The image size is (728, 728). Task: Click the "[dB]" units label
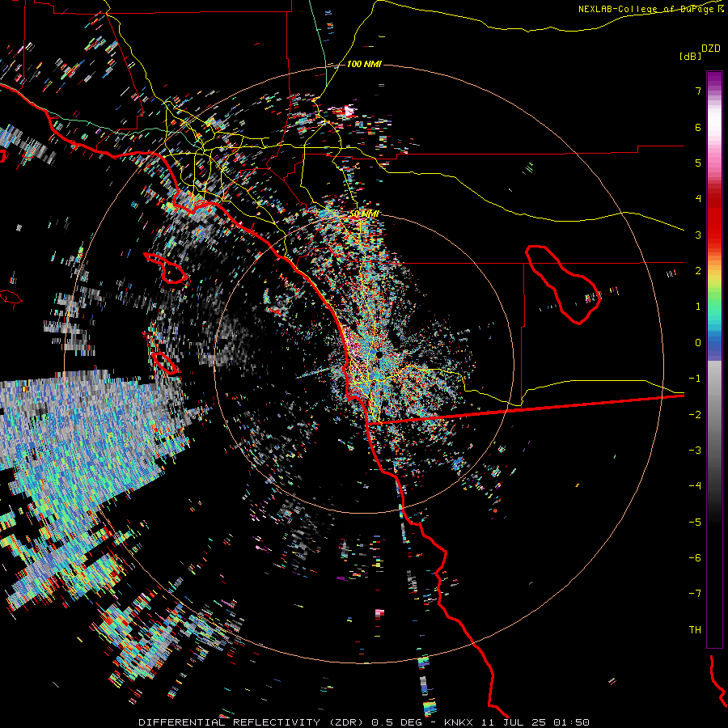(690, 56)
